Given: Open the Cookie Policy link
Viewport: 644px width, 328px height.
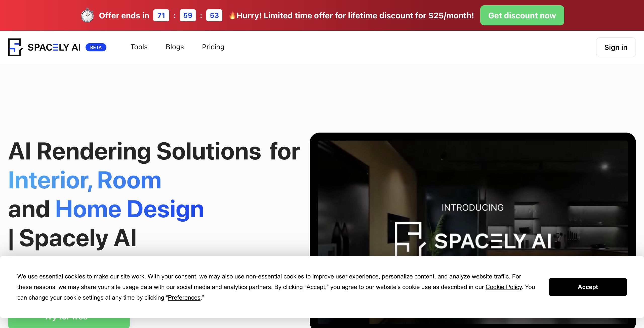Looking at the screenshot, I should pos(503,287).
